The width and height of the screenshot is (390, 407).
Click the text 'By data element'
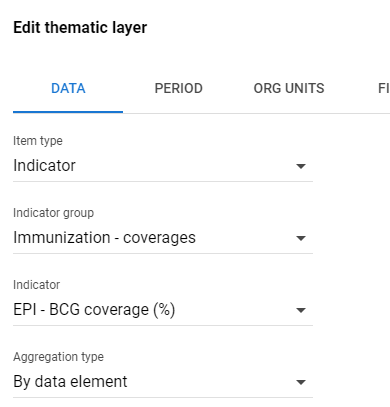[x=70, y=382]
